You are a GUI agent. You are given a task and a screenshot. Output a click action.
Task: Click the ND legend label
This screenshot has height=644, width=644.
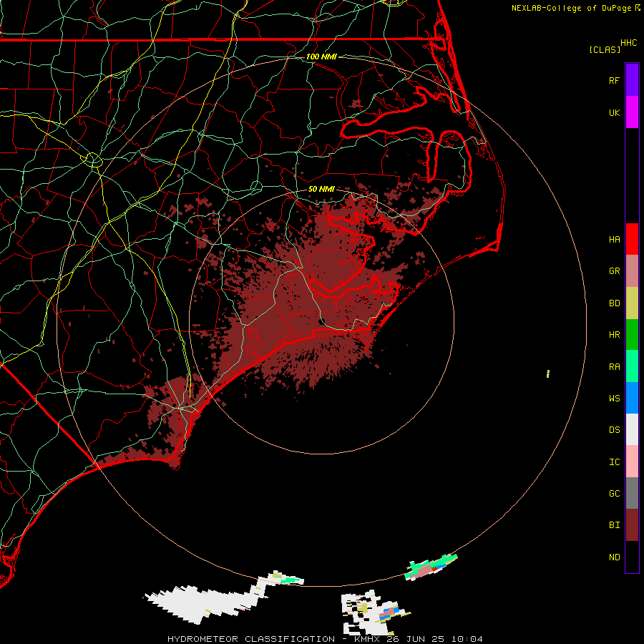(614, 557)
